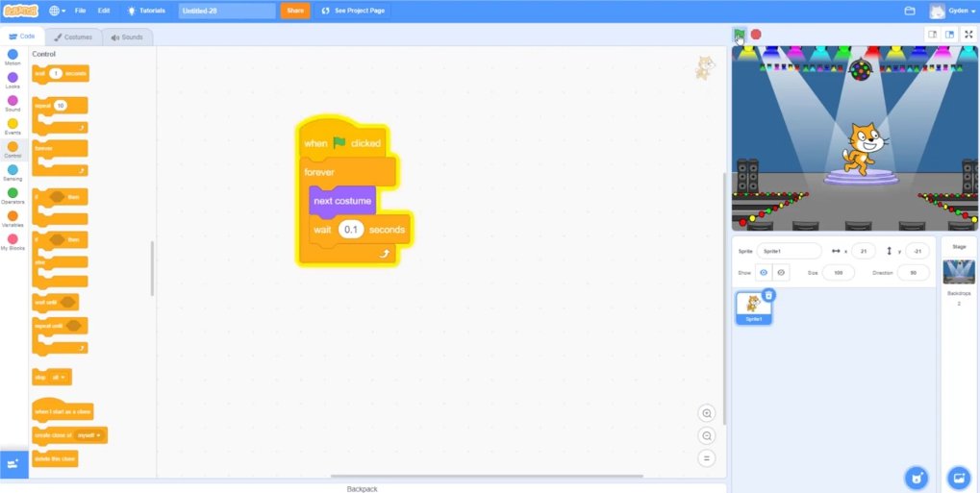
Task: Delete Sprite1 using the trash icon
Action: tap(767, 295)
